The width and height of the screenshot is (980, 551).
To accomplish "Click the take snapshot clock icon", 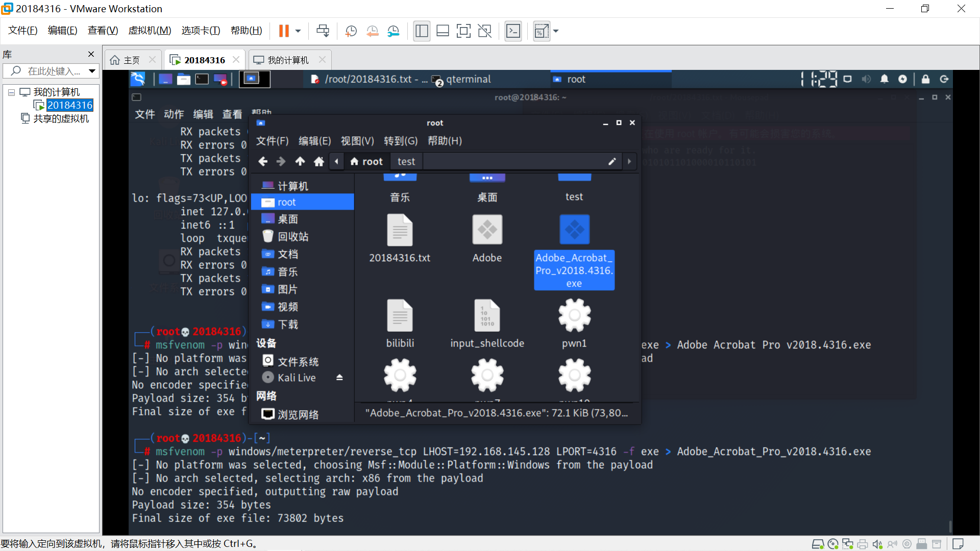I will pos(351,31).
